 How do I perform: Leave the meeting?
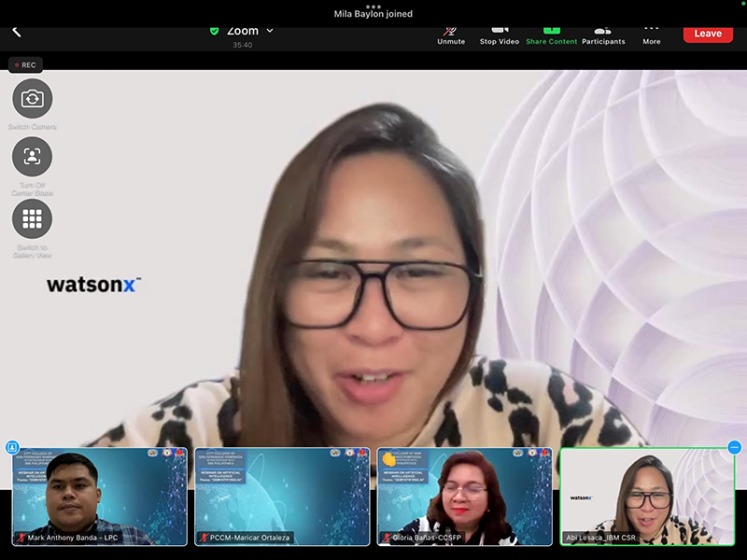click(707, 34)
